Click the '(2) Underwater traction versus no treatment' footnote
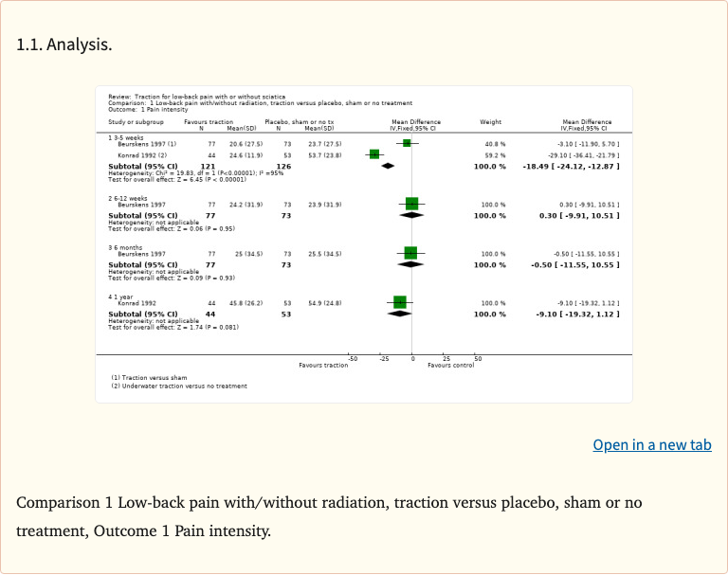Viewport: 728px width, 575px height. [x=179, y=386]
